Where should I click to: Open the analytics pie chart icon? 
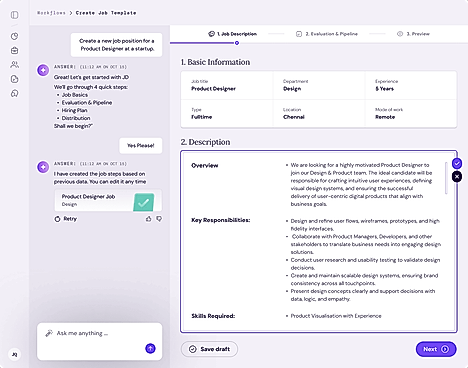click(14, 36)
